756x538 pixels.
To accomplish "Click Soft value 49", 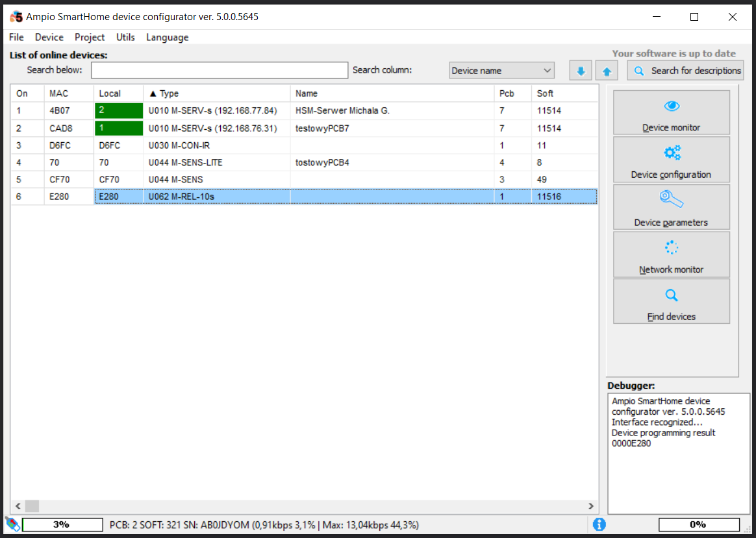I will [542, 180].
